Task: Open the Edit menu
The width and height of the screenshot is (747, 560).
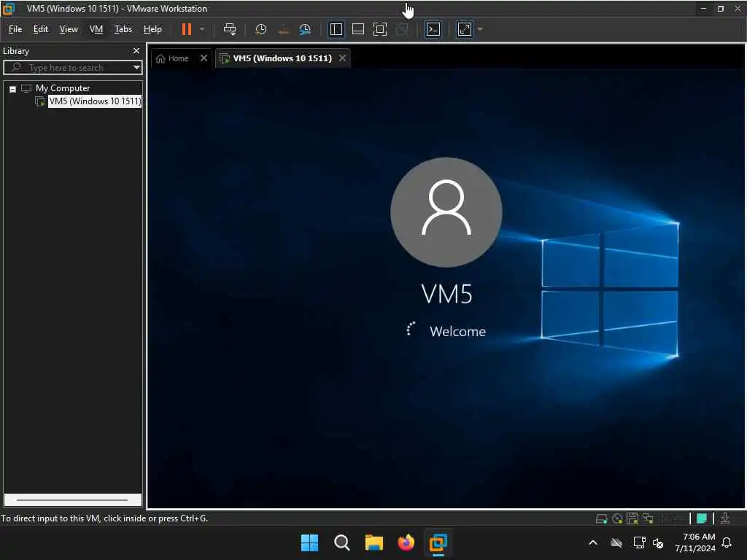Action: (x=41, y=29)
